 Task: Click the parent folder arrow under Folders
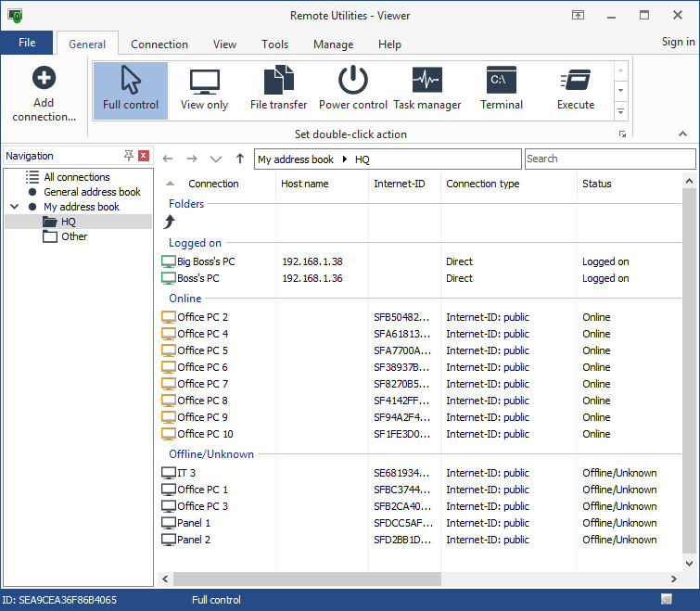click(x=169, y=222)
